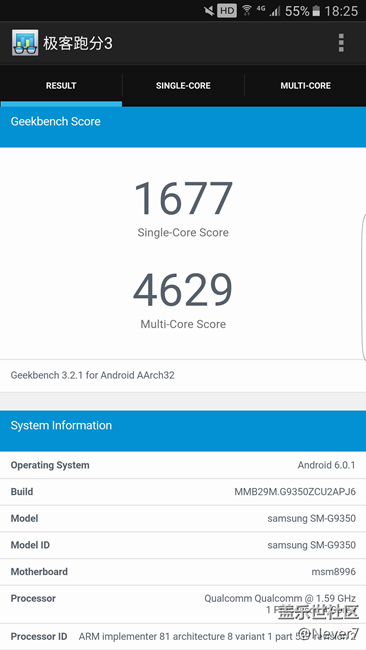Tap the muted sound status icon
Image resolution: width=366 pixels, height=650 pixels.
[209, 11]
